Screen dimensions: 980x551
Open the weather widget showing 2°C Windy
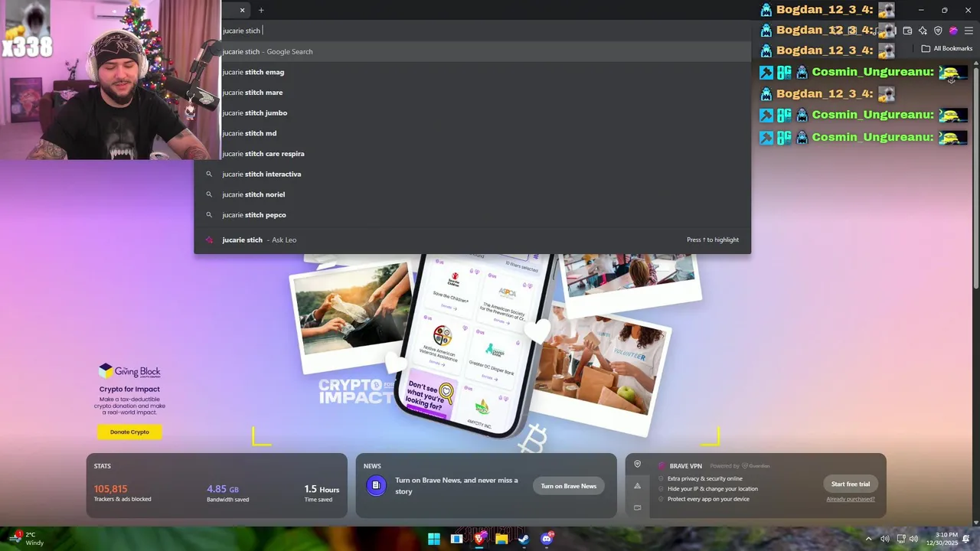(x=28, y=539)
